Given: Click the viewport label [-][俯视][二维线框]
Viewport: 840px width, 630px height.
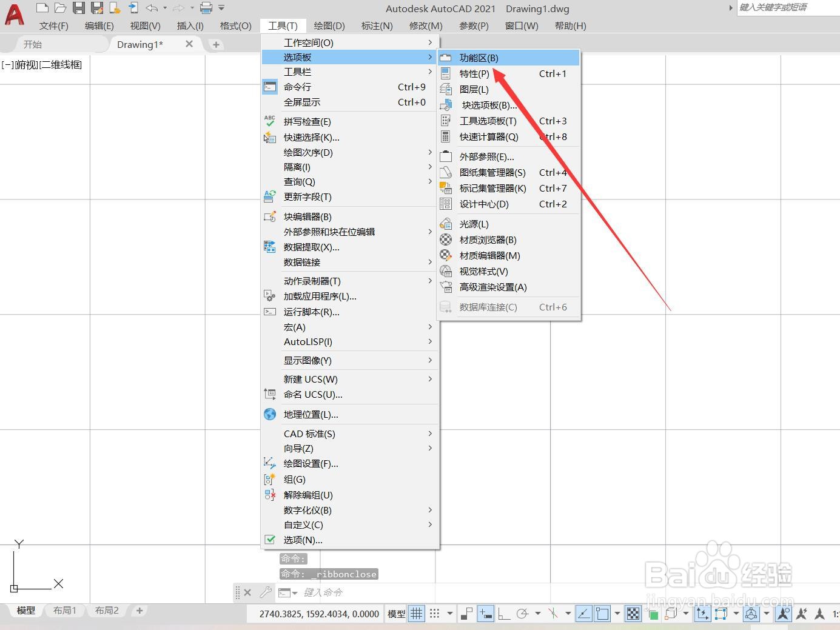Looking at the screenshot, I should pos(42,64).
